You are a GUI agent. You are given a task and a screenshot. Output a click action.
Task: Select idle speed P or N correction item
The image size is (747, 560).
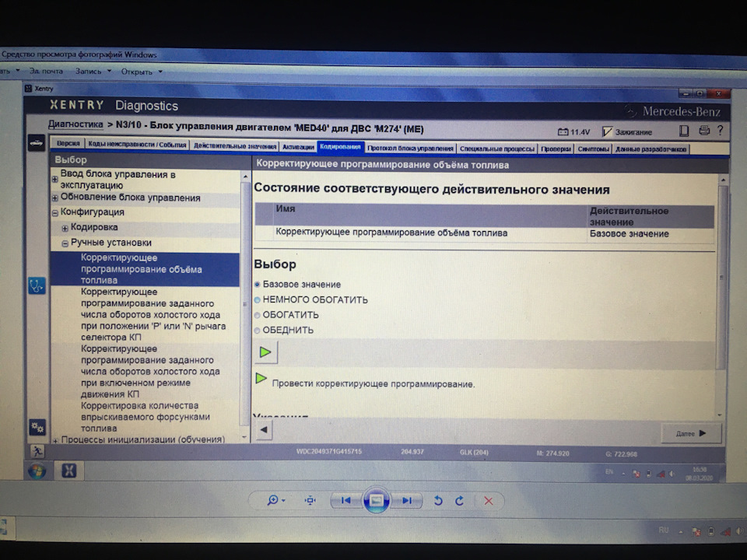145,315
